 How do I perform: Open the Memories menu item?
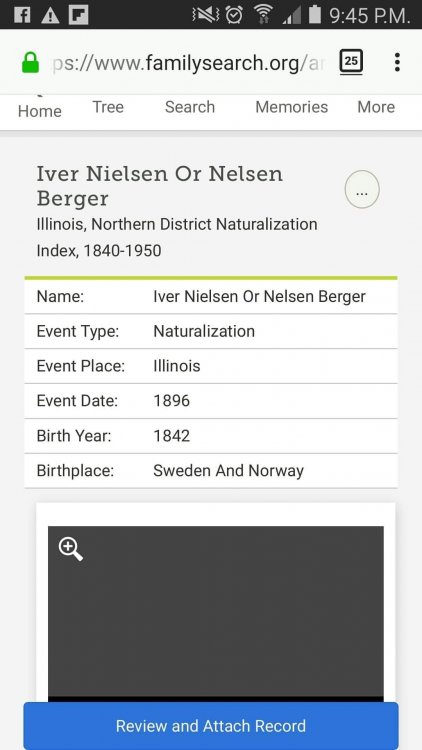coord(291,107)
